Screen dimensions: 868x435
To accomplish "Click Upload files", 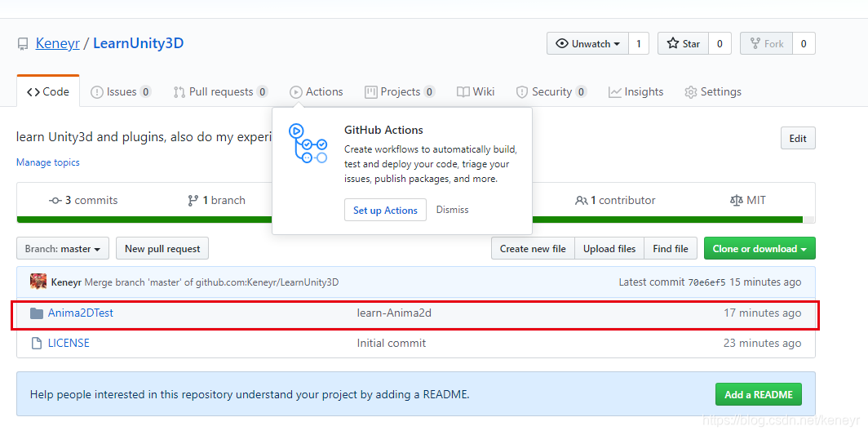I will click(609, 249).
